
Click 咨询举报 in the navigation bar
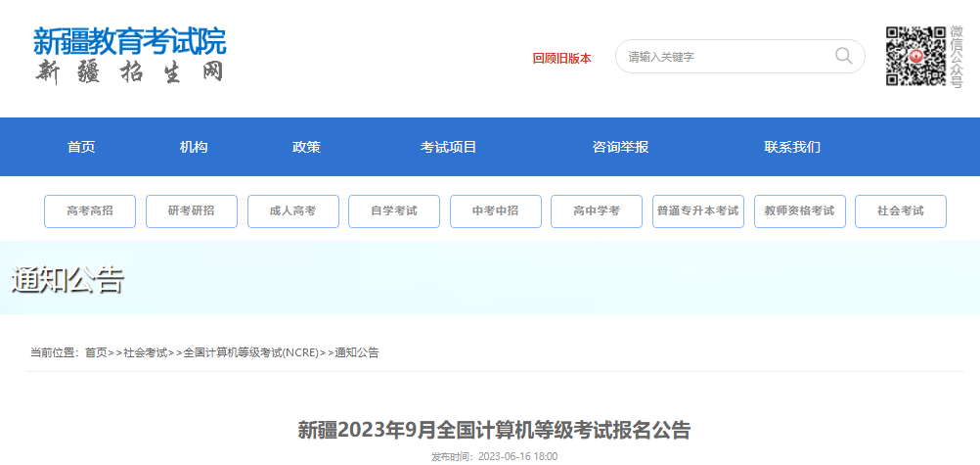620,147
